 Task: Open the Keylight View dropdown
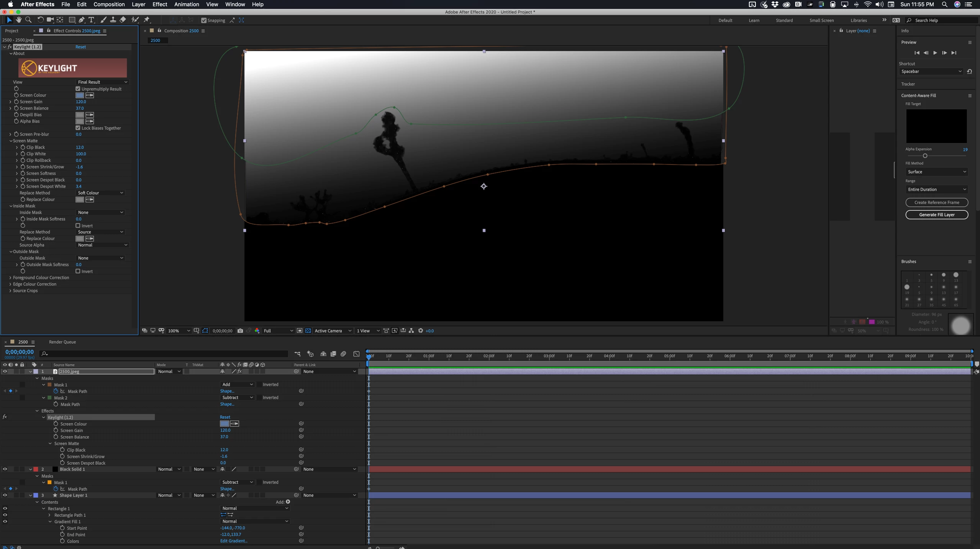(102, 82)
